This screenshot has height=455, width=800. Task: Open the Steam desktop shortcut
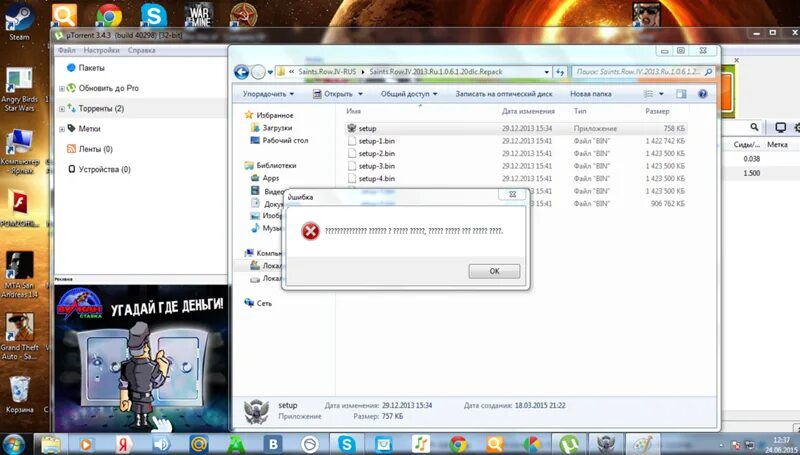[x=19, y=22]
